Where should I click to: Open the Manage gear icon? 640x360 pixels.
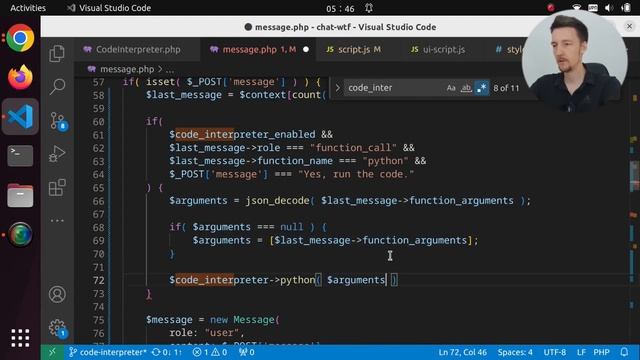click(x=57, y=328)
